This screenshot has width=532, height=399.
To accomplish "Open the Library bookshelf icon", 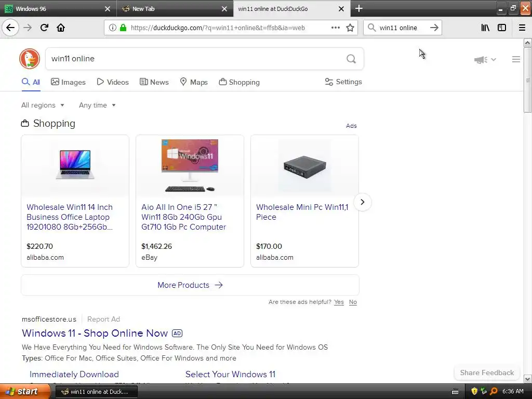I will pos(485,28).
